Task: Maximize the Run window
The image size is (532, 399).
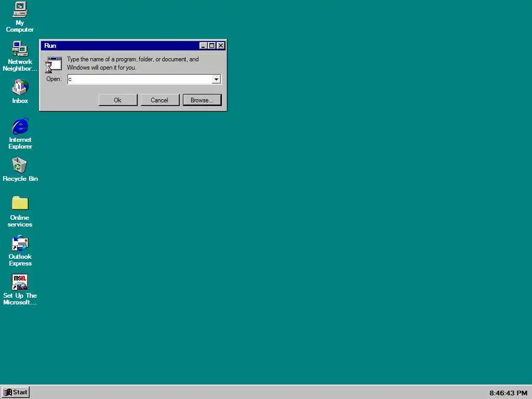Action: (x=212, y=46)
